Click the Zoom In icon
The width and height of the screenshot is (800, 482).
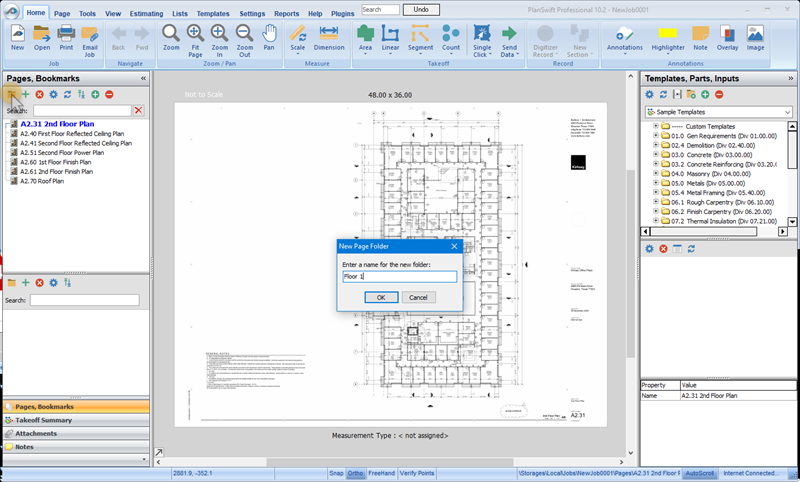(219, 41)
